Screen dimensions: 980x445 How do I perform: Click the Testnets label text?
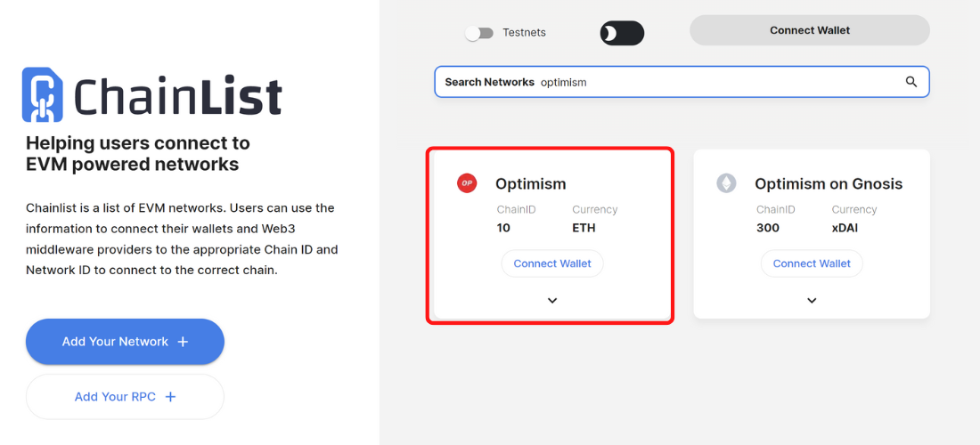pyautogui.click(x=524, y=33)
